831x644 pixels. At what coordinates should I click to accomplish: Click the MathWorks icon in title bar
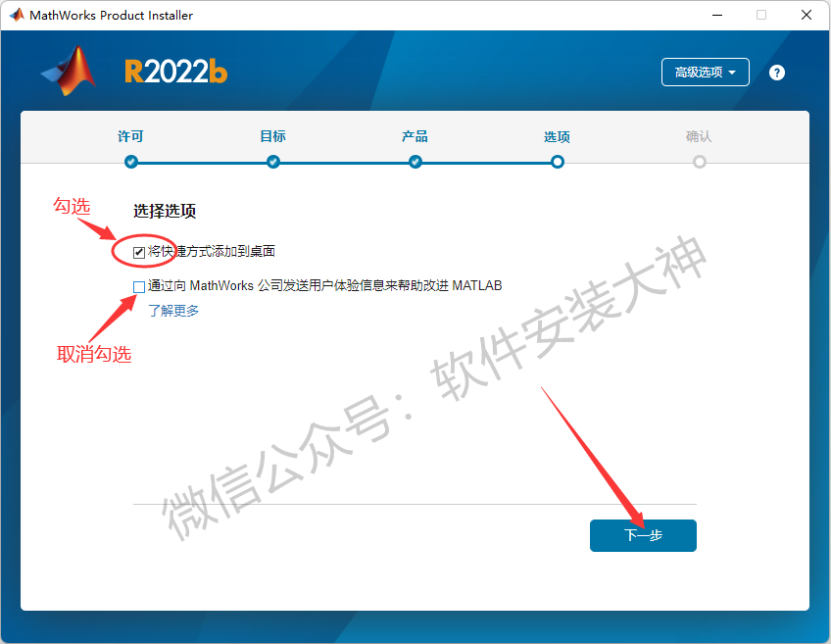click(17, 15)
